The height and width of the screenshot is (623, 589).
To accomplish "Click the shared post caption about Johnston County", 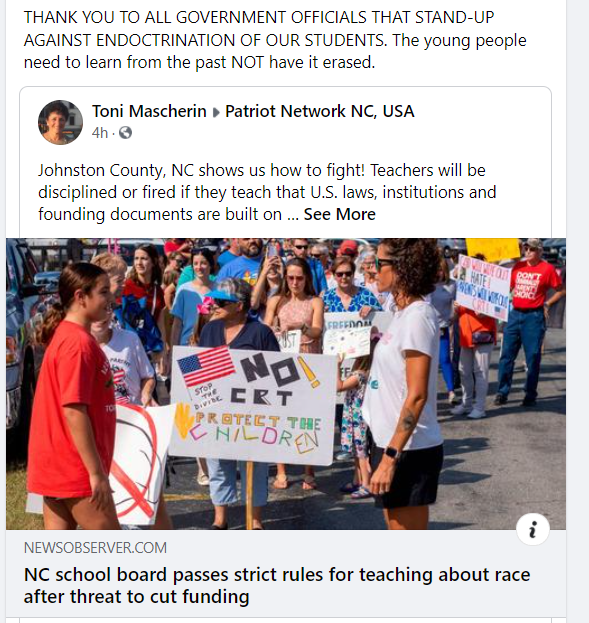I will 267,192.
